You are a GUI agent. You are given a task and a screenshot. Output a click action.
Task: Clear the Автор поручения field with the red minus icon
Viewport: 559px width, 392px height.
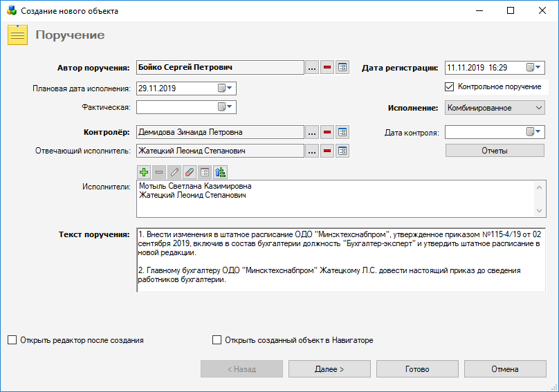tap(327, 68)
